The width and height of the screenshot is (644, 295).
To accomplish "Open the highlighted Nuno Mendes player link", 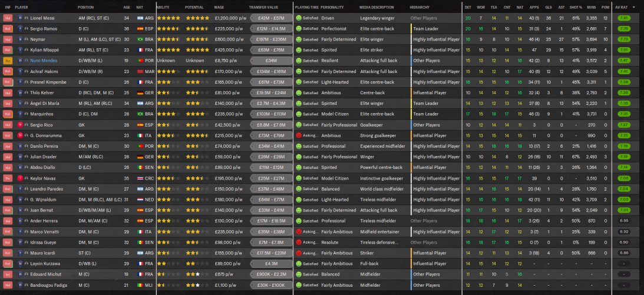I will (44, 61).
